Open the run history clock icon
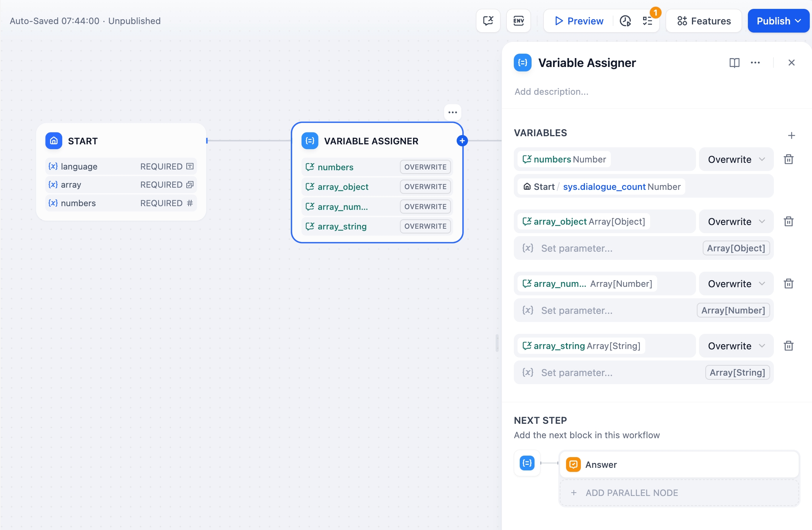 tap(625, 21)
